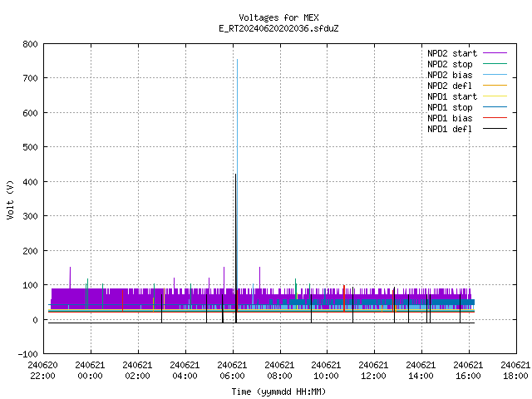Click the orange NPD2 defl legend line
This screenshot has height=399, width=532.
click(x=495, y=85)
